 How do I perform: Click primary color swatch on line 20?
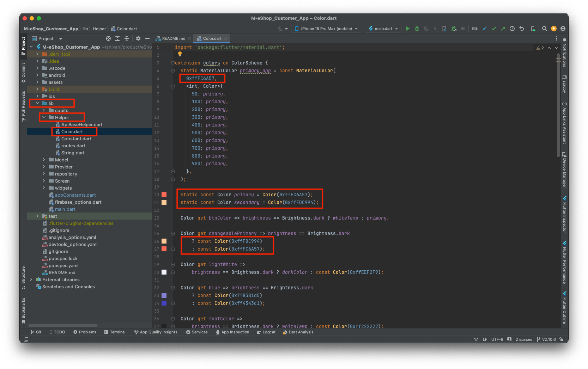[164, 195]
